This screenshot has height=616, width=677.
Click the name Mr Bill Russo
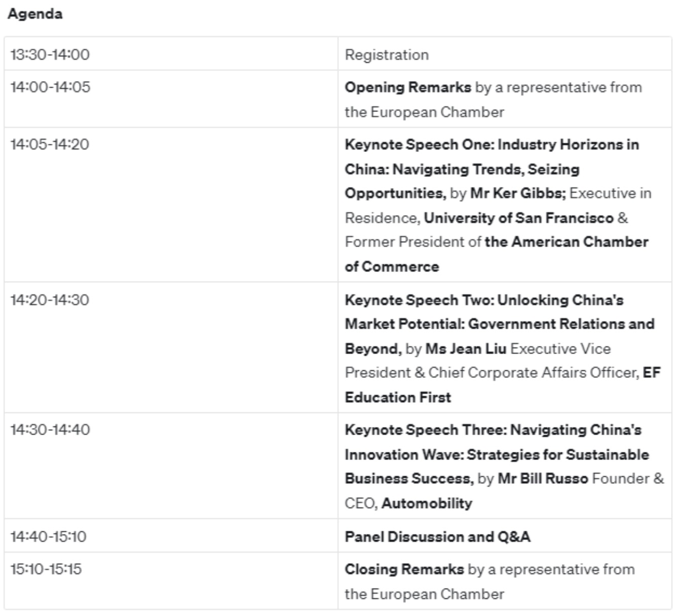pos(543,478)
